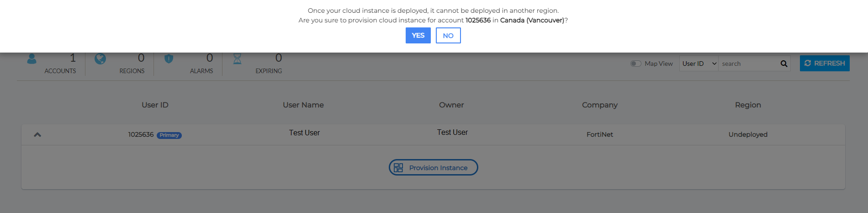The image size is (868, 213).
Task: Select the REGIONS counter label
Action: (132, 71)
